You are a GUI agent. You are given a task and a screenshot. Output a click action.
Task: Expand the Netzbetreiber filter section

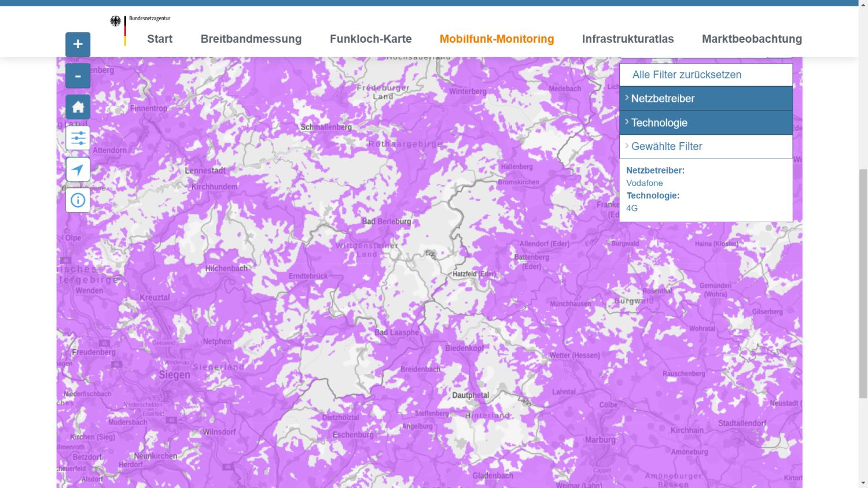705,98
